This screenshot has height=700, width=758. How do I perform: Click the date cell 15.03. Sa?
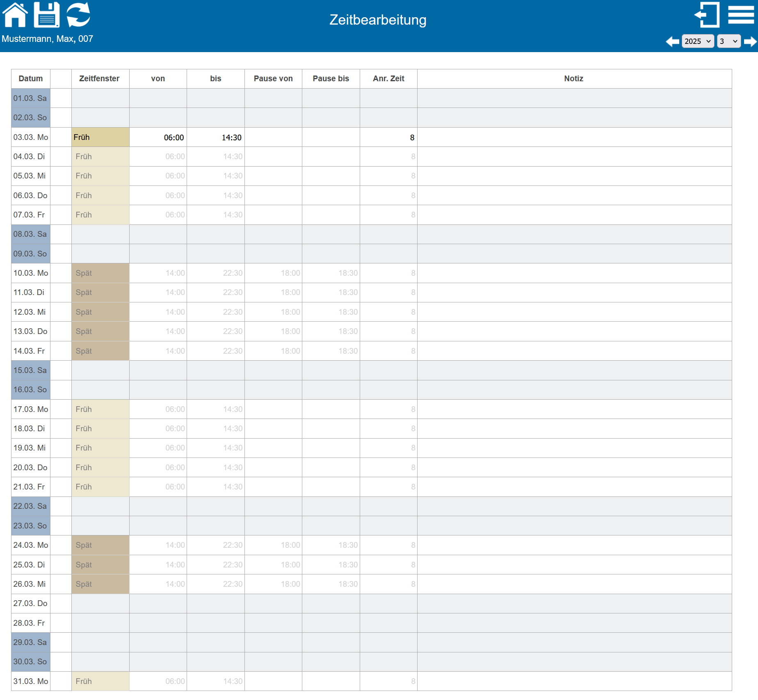pyautogui.click(x=31, y=371)
